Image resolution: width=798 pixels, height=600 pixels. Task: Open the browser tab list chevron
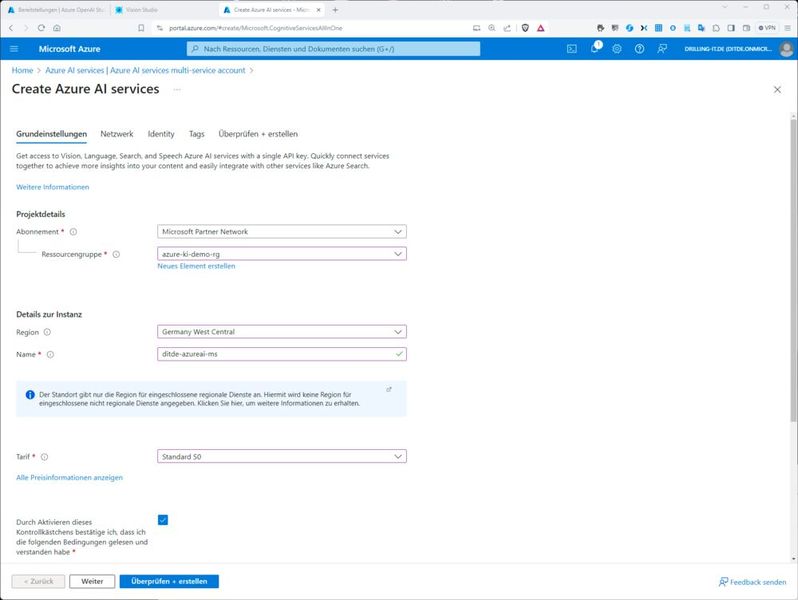[725, 7]
